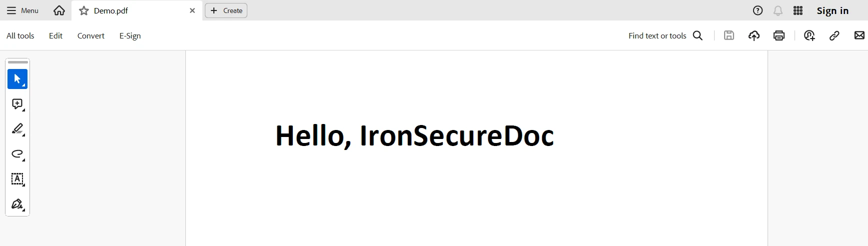Switch to the Convert menu item
The width and height of the screenshot is (868, 246).
coord(91,35)
